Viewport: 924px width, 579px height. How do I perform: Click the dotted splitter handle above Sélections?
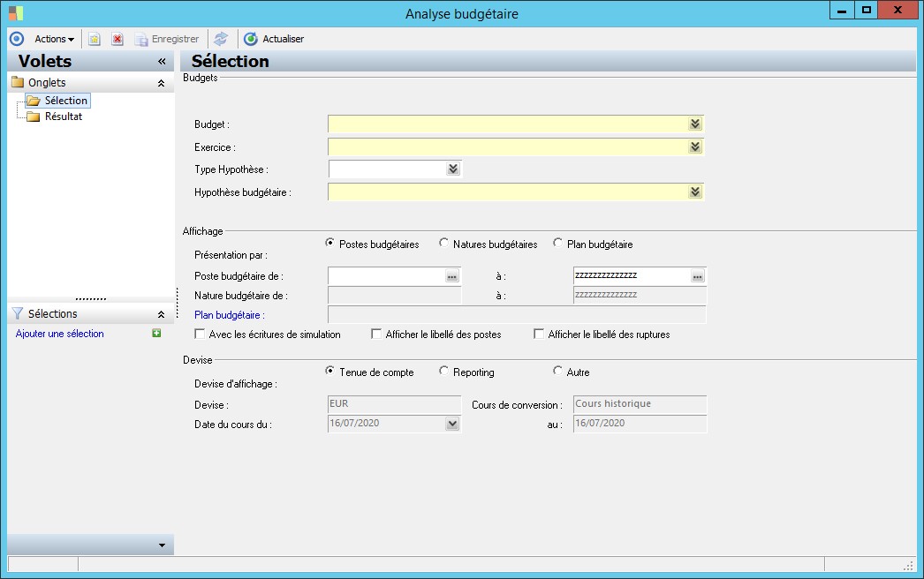[91, 299]
